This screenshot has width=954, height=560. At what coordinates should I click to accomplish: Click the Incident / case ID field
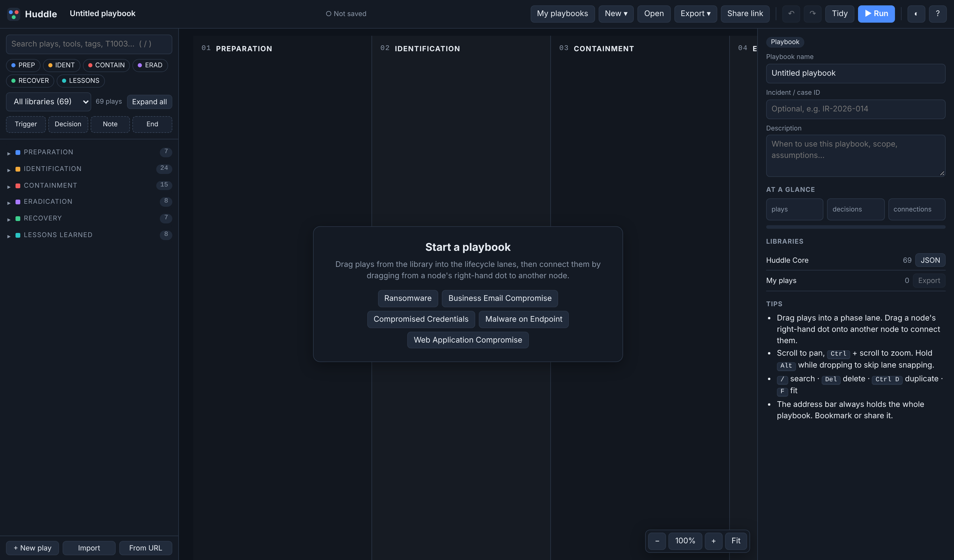click(x=855, y=109)
